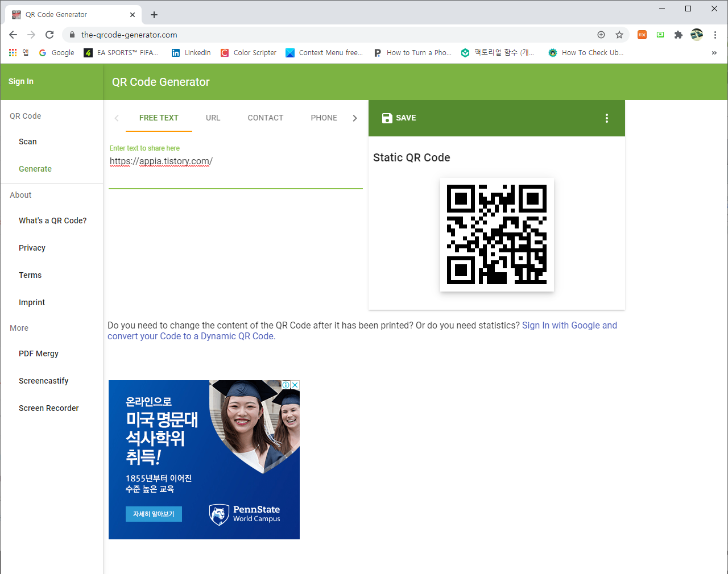
Task: Open the Privacy page
Action: (32, 248)
